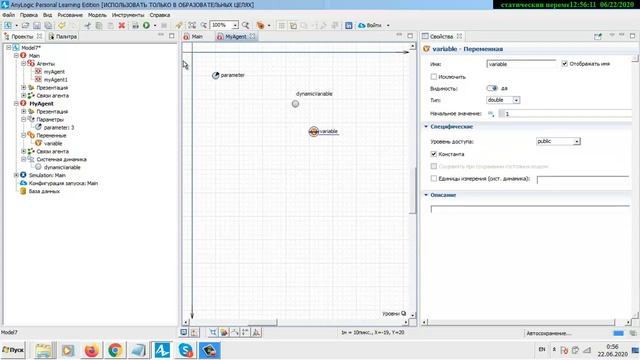
Task: Open the Вид menu
Action: pyautogui.click(x=47, y=15)
